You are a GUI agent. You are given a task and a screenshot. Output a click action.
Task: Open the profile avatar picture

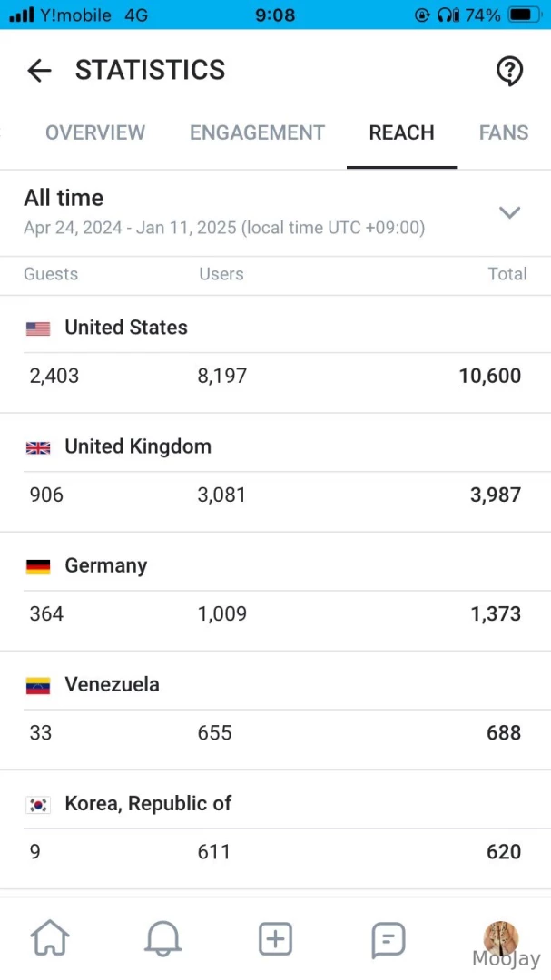[500, 938]
